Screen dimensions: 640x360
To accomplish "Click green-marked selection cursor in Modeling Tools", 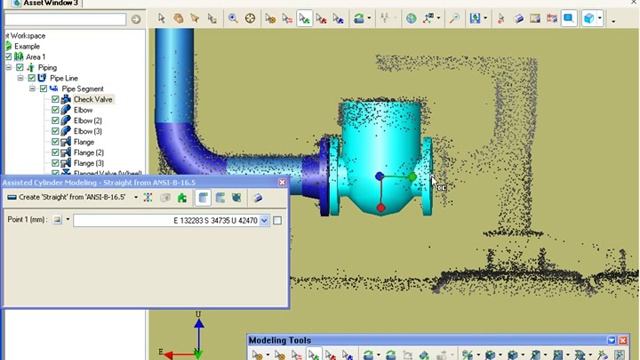I will tap(314, 355).
